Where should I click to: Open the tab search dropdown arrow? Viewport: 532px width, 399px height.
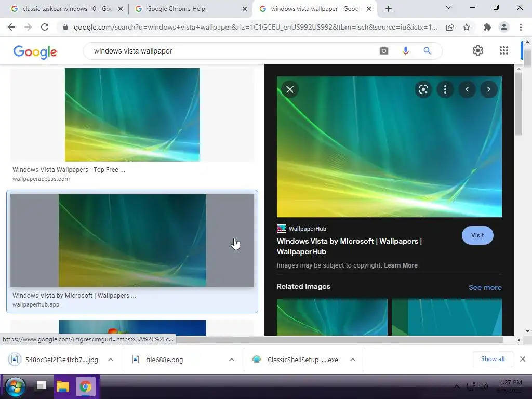tap(448, 7)
